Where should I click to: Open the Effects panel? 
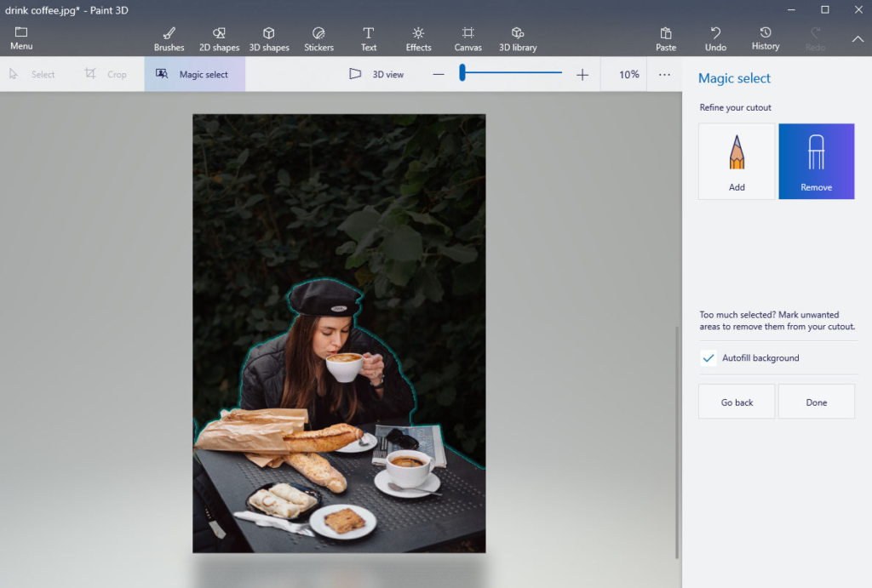[418, 38]
